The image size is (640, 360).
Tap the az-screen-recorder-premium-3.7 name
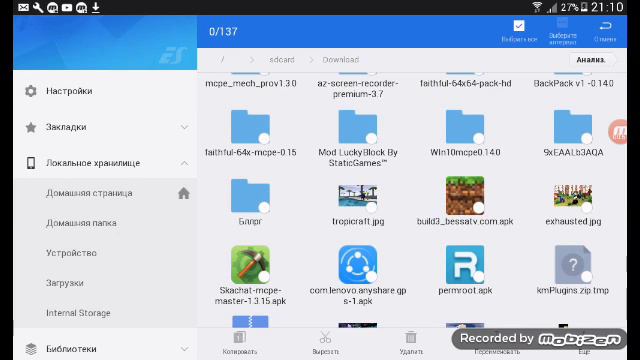coord(358,89)
